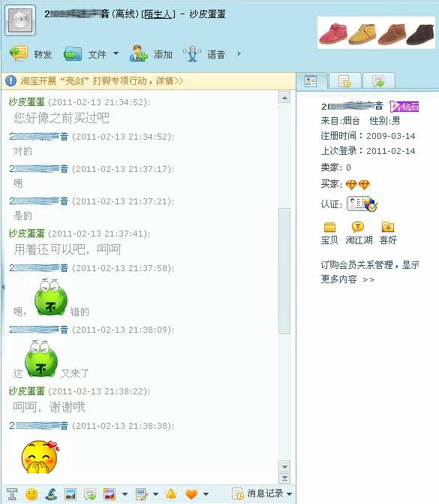Click the shoes advertisement thumbnail
This screenshot has height=504, width=439.
coord(376,33)
